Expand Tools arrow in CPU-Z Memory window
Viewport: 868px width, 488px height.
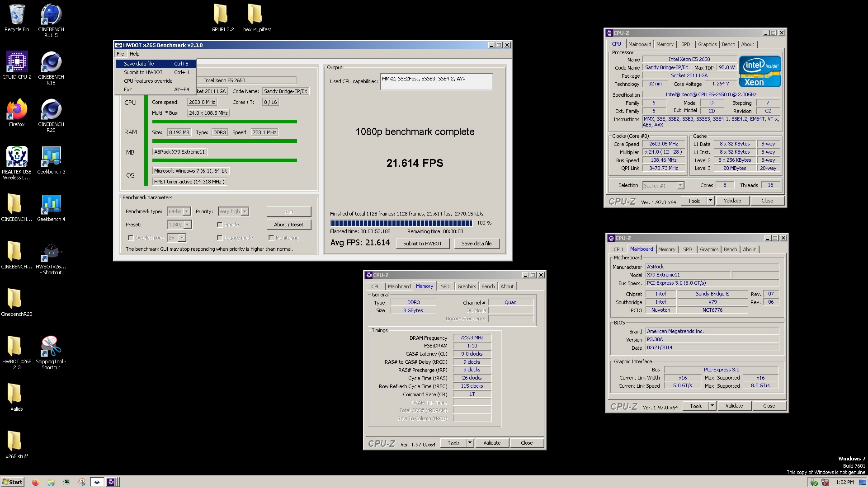click(470, 443)
